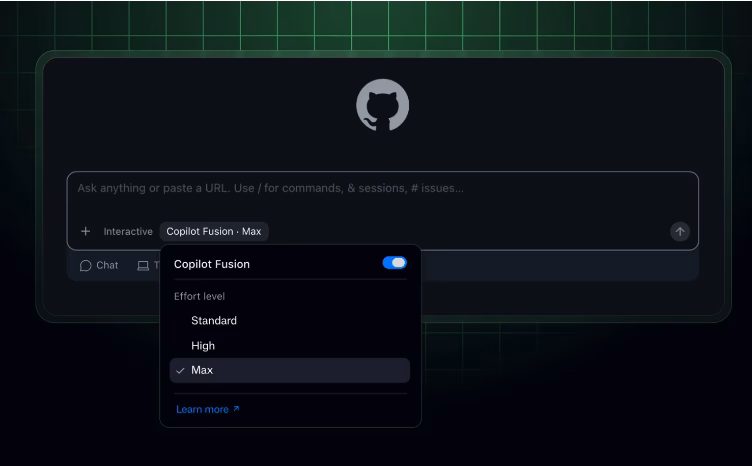Viewport: 752px width, 466px height.
Task: Select the Chat speech bubble icon
Action: 85,266
